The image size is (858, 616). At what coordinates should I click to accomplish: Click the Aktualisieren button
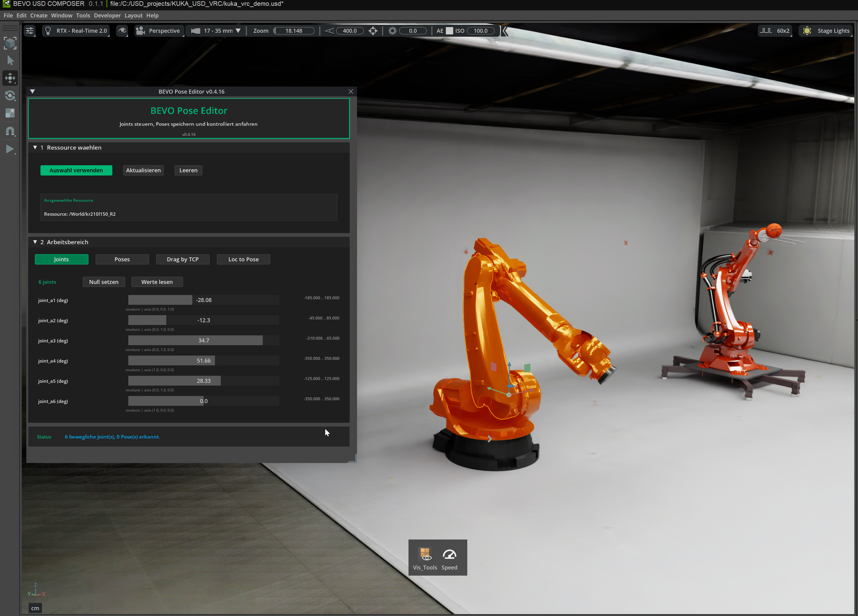click(143, 170)
